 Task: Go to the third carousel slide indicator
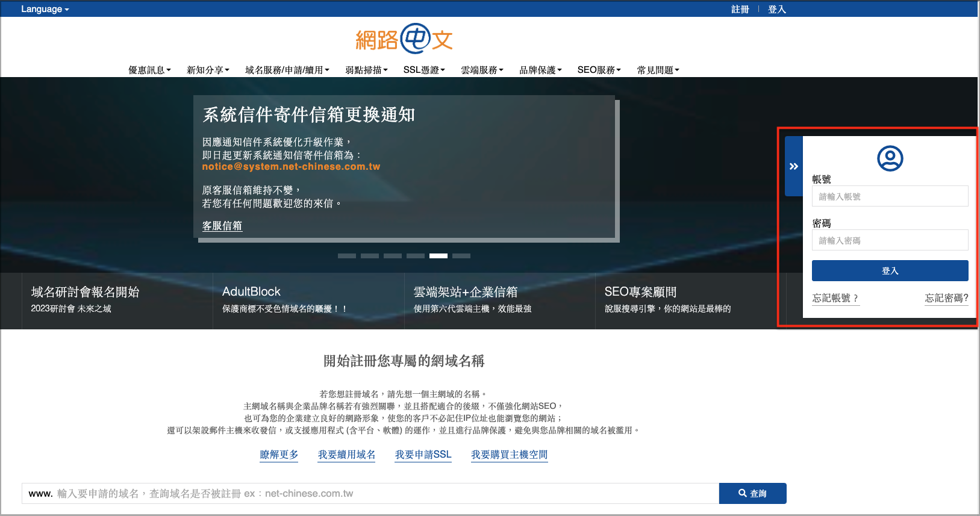point(393,256)
